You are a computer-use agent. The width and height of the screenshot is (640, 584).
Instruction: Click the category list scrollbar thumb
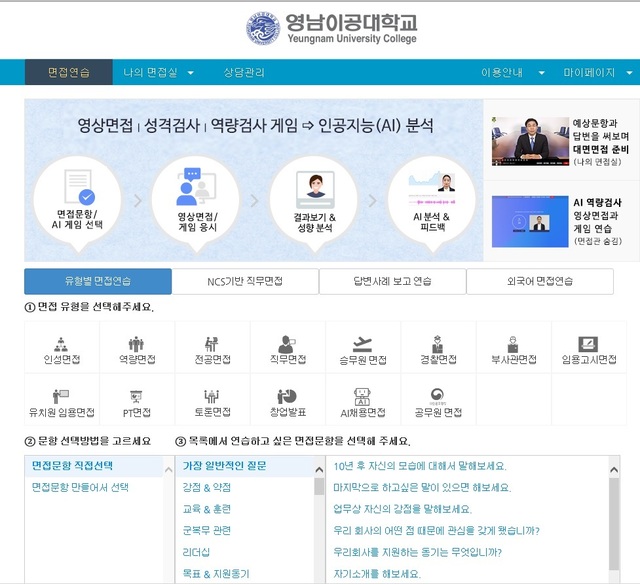click(319, 486)
